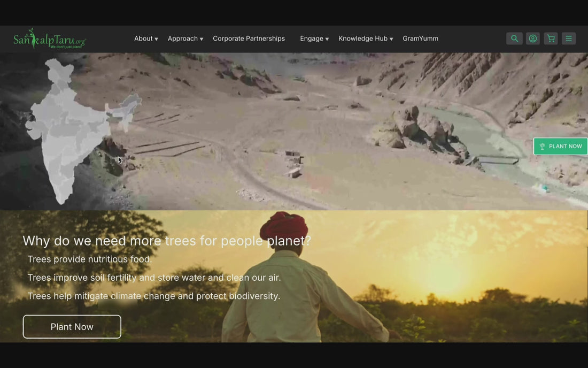Viewport: 588px width, 368px height.
Task: Click the 'Trees help mitigate climate change' line
Action: coord(153,296)
